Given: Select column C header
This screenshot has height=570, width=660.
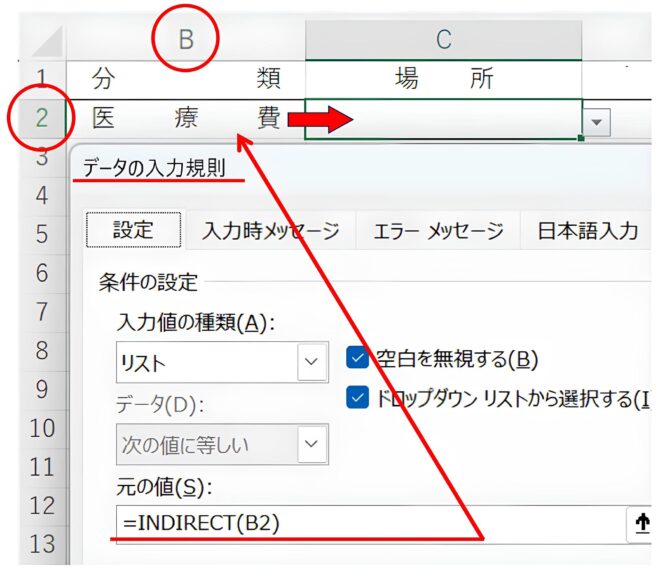Looking at the screenshot, I should [x=444, y=40].
